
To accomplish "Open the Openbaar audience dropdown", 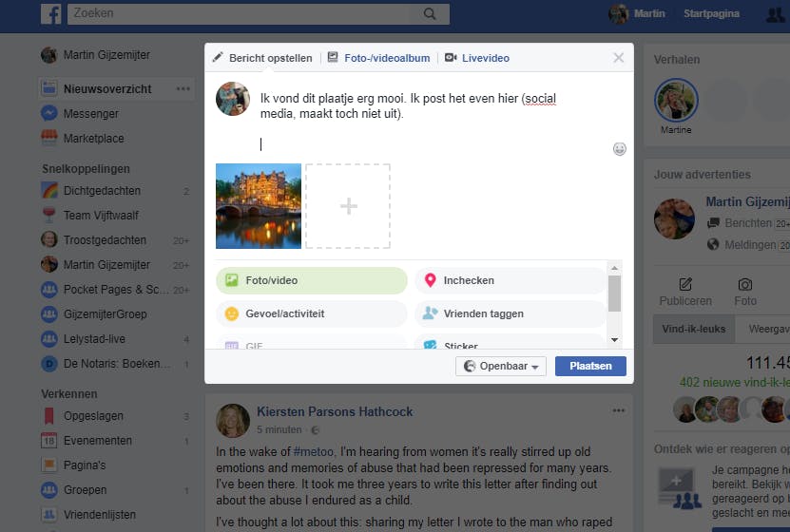I will (501, 366).
